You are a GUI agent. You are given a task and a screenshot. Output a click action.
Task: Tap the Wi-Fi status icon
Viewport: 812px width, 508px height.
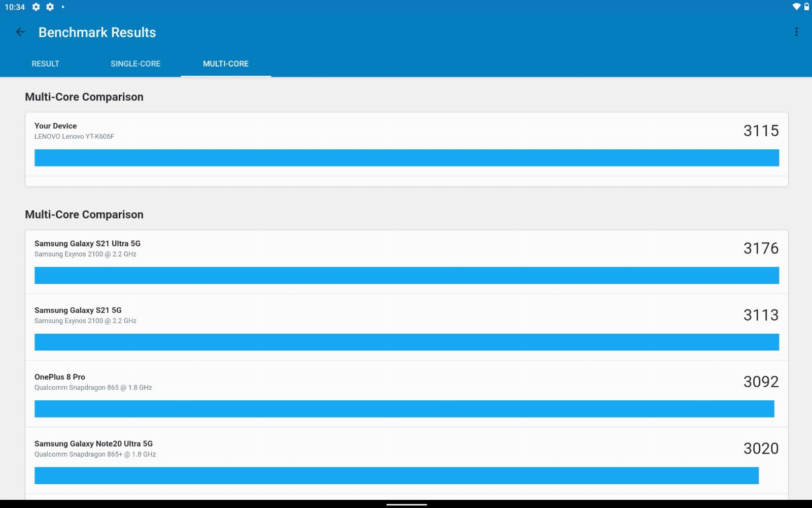coord(796,7)
